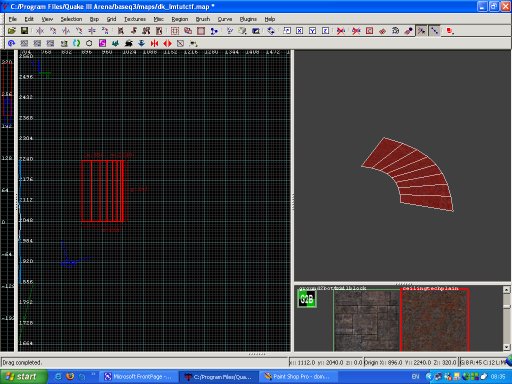Click the Y-axis rotate icon

[x=79, y=31]
